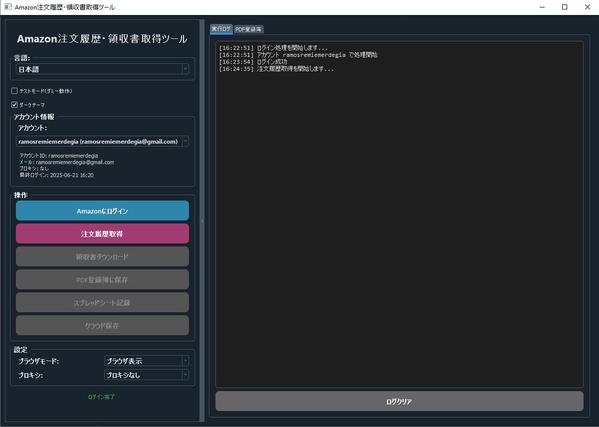Open the プロキシ dropdown
Viewport: 599px width, 427px height.
(x=146, y=375)
